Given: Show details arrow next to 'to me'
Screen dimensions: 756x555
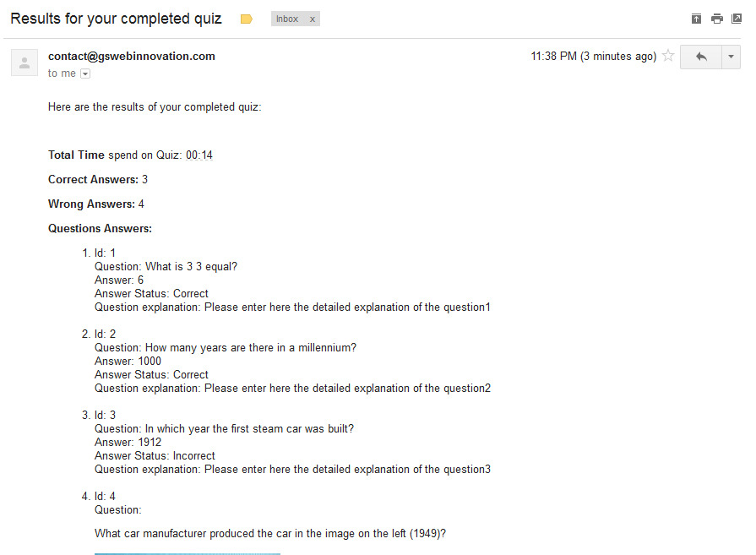Looking at the screenshot, I should tap(85, 73).
